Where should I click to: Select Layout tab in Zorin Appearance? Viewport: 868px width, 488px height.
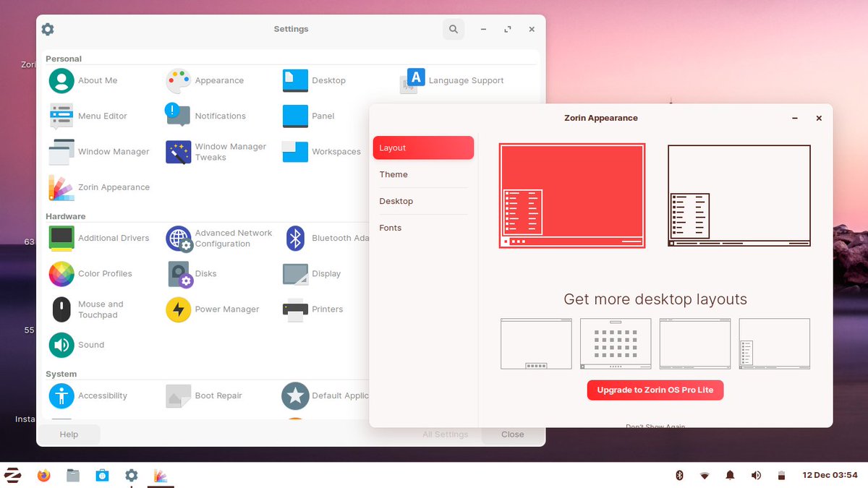tap(423, 147)
